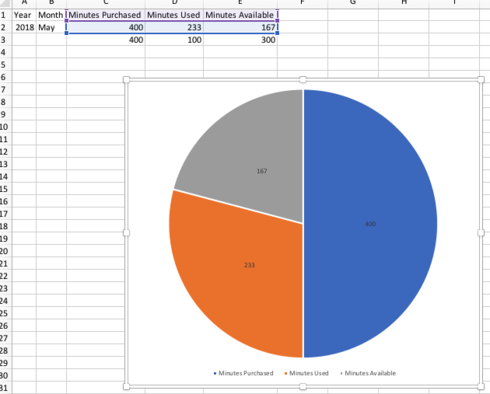
Task: Select cell with value 300
Action: click(240, 40)
